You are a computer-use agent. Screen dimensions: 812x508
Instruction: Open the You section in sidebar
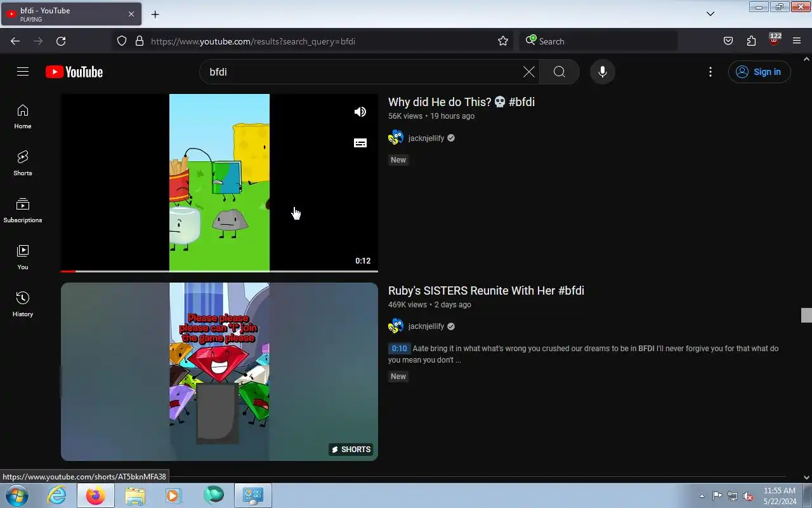(x=23, y=258)
